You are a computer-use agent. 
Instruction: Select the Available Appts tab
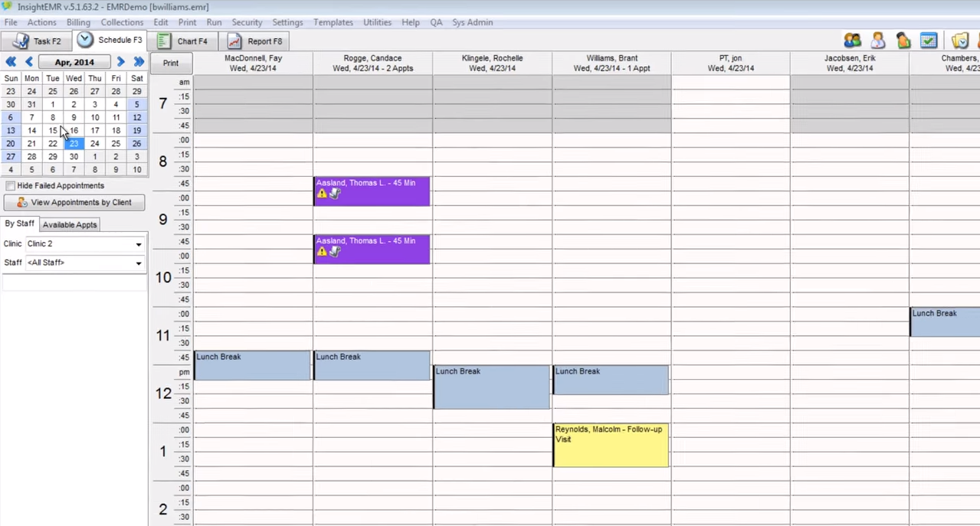click(x=70, y=224)
